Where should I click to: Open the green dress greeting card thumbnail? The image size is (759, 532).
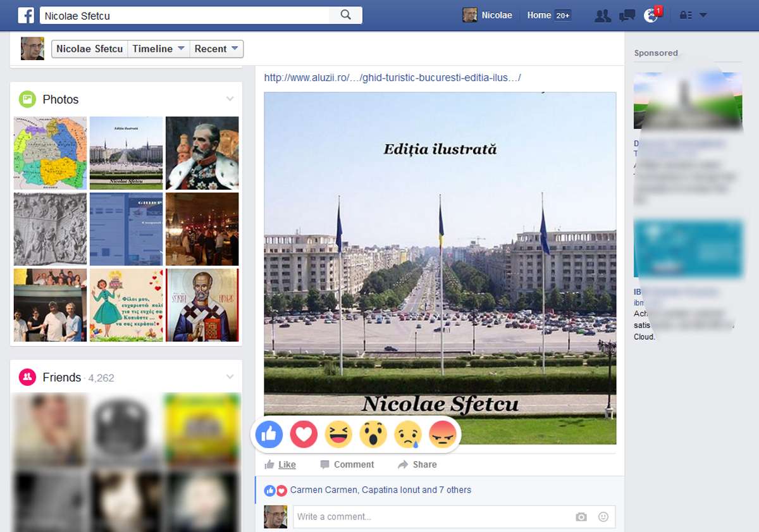tap(126, 305)
